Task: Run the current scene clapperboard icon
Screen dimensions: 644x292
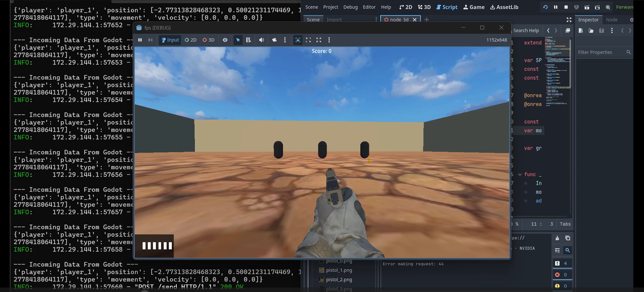Action: point(587,7)
